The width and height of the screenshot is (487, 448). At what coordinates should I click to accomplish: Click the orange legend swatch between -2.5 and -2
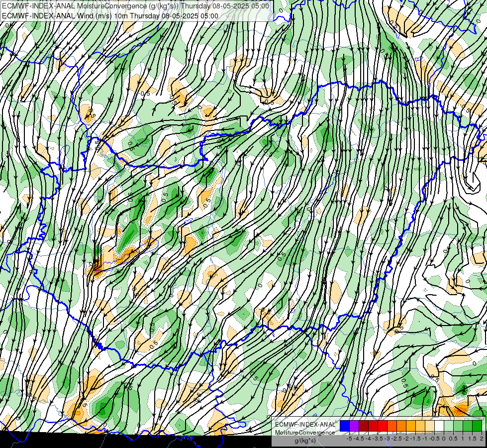(x=401, y=426)
